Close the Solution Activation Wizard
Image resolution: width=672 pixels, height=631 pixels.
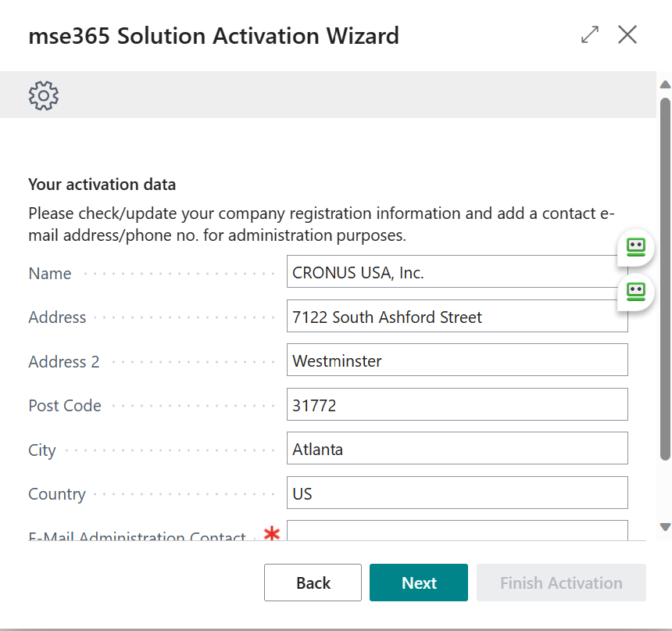pos(627,34)
